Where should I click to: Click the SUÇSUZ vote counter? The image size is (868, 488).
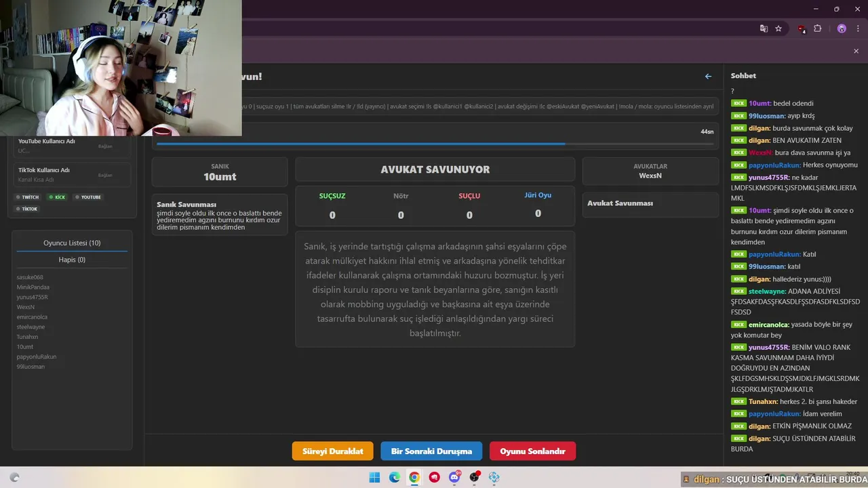point(332,206)
